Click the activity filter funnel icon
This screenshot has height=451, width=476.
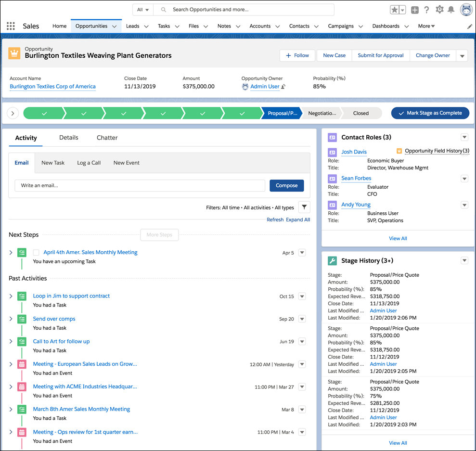[x=304, y=207]
